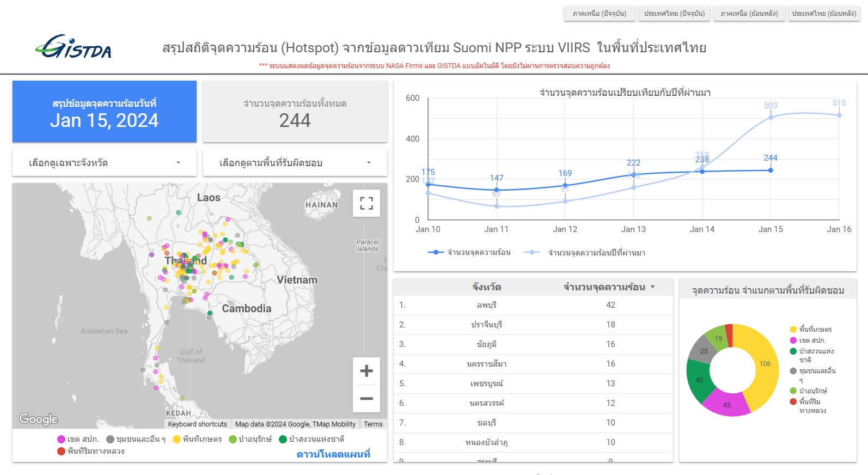Sort by จำนวนจุดความร้อน column arrow
The width and height of the screenshot is (868, 475).
pyautogui.click(x=652, y=287)
